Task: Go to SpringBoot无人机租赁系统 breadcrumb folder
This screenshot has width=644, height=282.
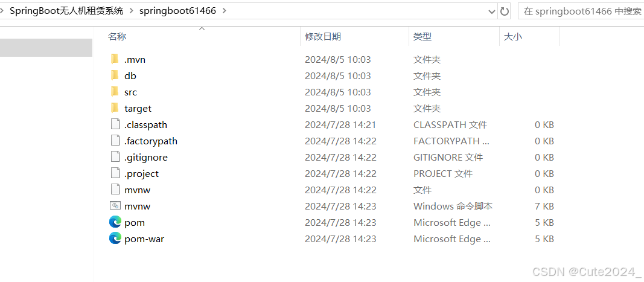Action: pos(66,11)
